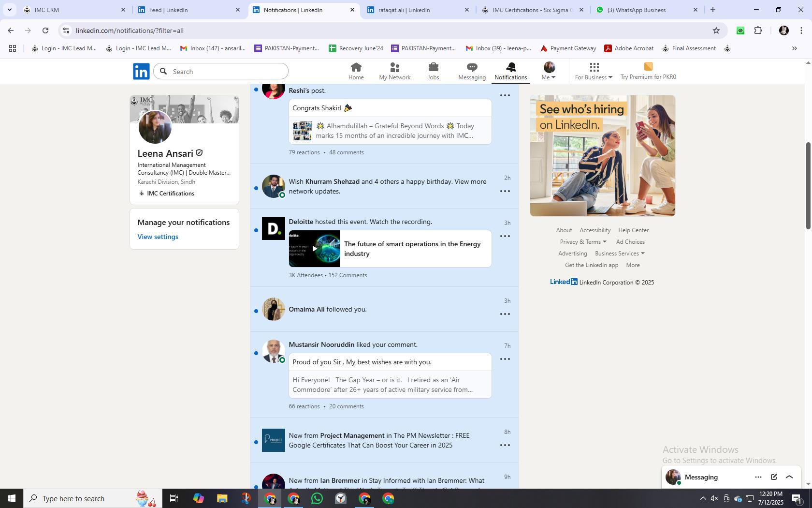The image size is (812, 508).
Task: Open the Jobs briefcase icon
Action: click(433, 71)
